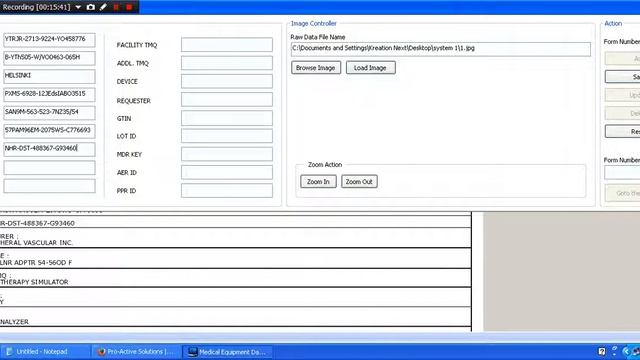Open the recording options dropdown arrow
This screenshot has height=360, width=640.
point(78,7)
